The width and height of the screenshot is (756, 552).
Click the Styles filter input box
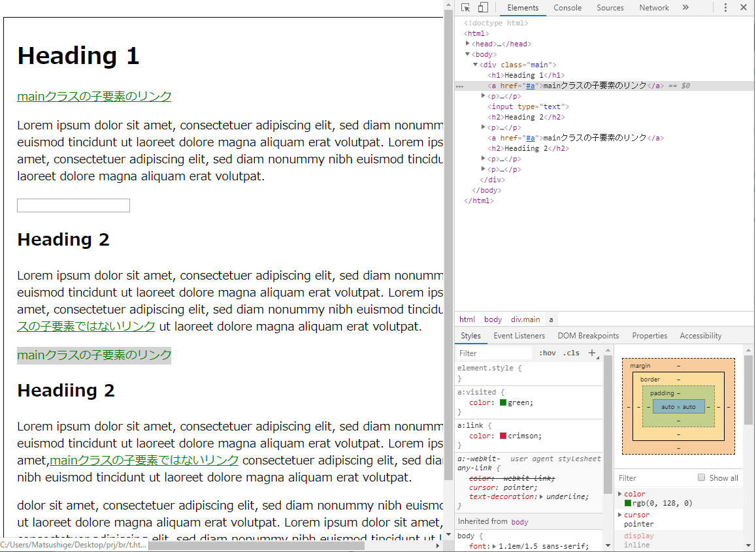(494, 353)
